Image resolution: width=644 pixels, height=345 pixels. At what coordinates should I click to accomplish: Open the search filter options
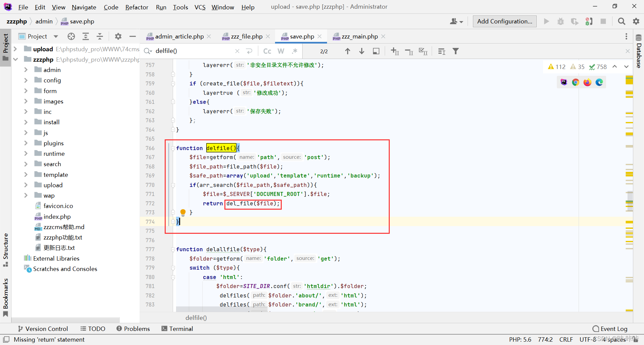455,51
